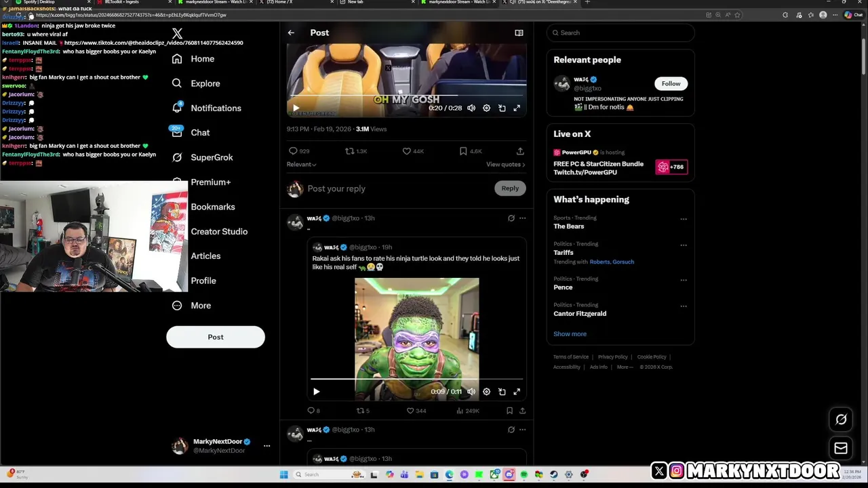Bookmark the post with 4.6K bookmarks
This screenshot has width=868, height=488.
point(470,151)
